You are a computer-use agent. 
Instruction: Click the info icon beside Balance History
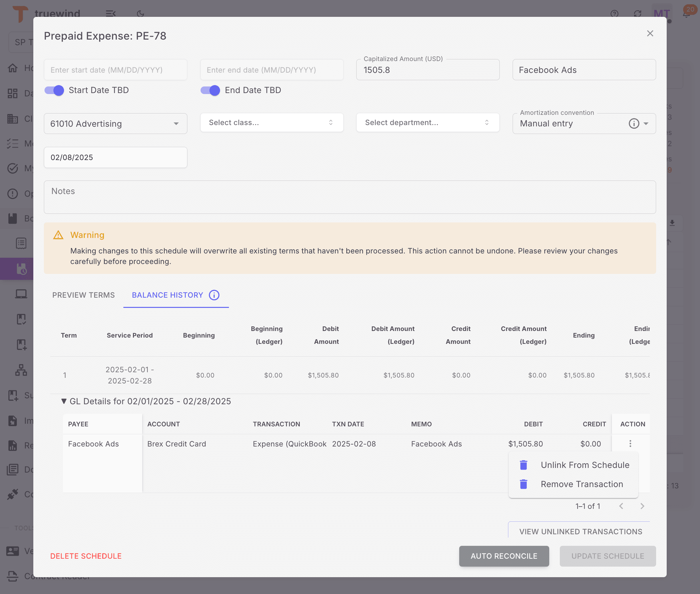click(x=214, y=295)
